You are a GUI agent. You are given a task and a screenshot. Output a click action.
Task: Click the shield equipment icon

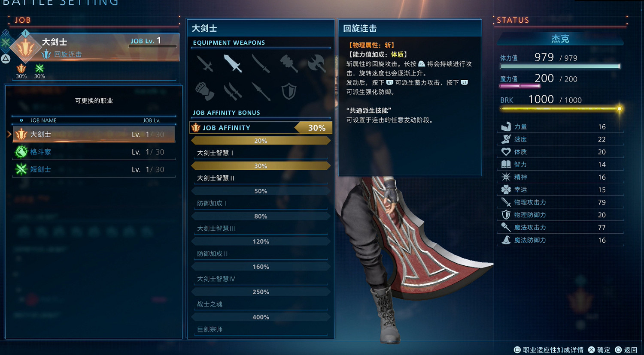click(289, 91)
